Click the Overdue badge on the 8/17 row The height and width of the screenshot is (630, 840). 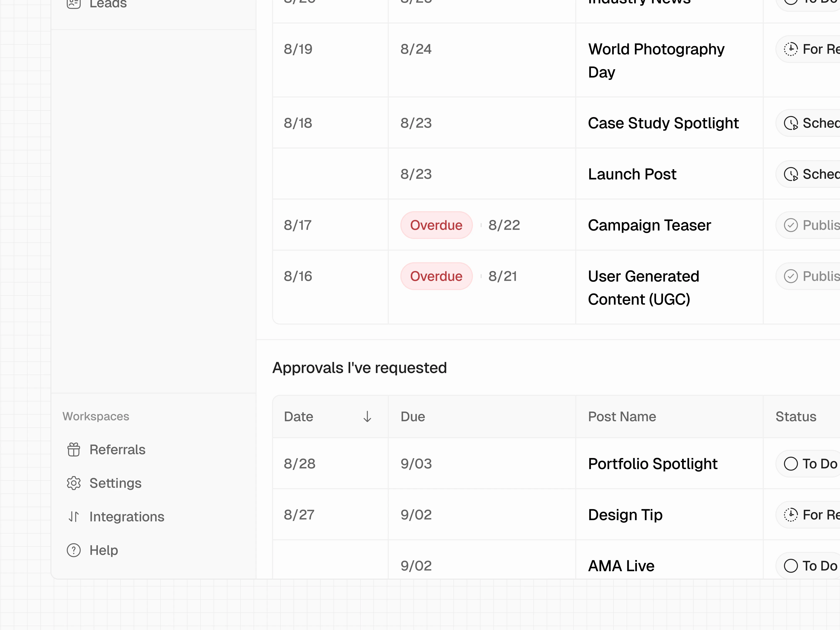point(436,225)
